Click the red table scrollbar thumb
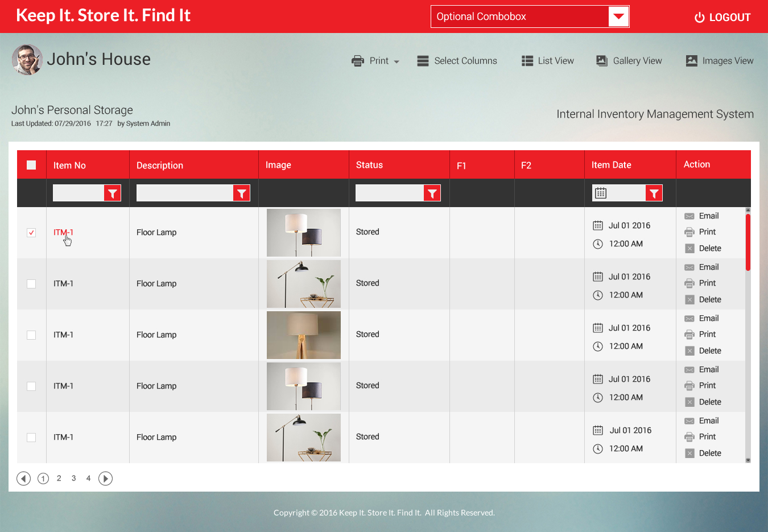Image resolution: width=768 pixels, height=532 pixels. point(748,242)
